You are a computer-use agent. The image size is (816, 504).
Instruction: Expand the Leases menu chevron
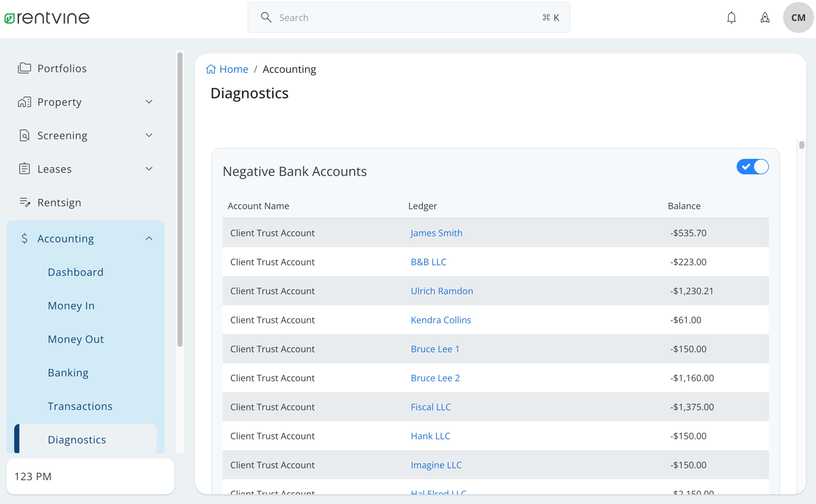(148, 168)
